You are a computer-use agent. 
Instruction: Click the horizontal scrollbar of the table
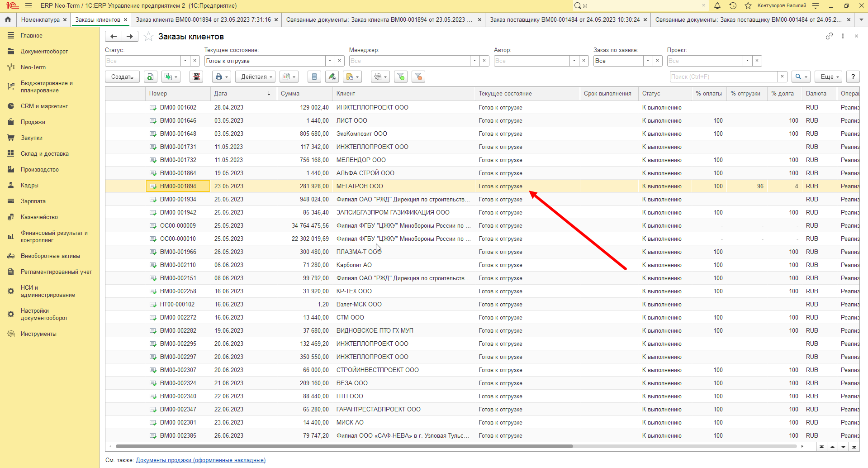coord(344,446)
